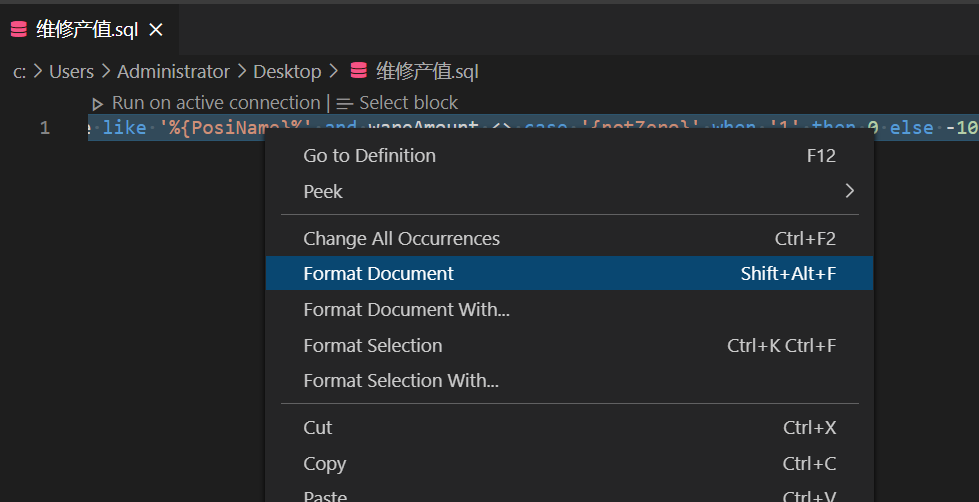Choose Format Document With... option
Viewport: 979px width, 502px height.
pyautogui.click(x=569, y=309)
